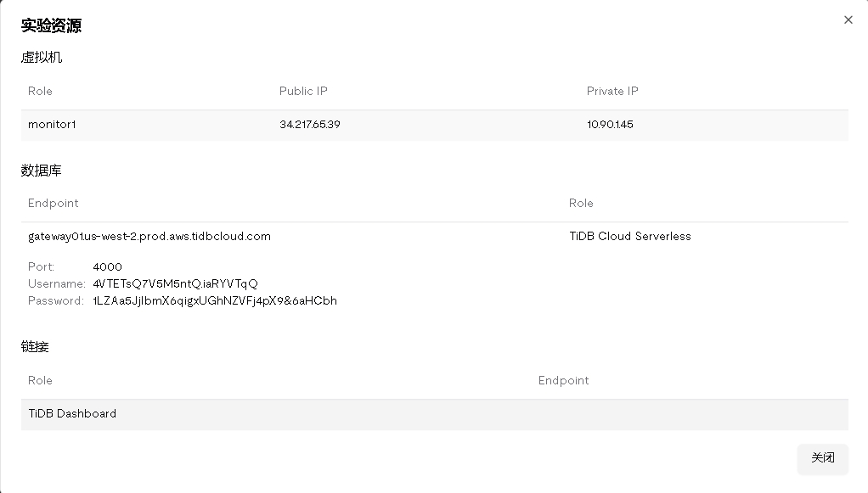The height and width of the screenshot is (493, 868).
Task: Click the Role header in 数据库 table
Action: (x=581, y=204)
